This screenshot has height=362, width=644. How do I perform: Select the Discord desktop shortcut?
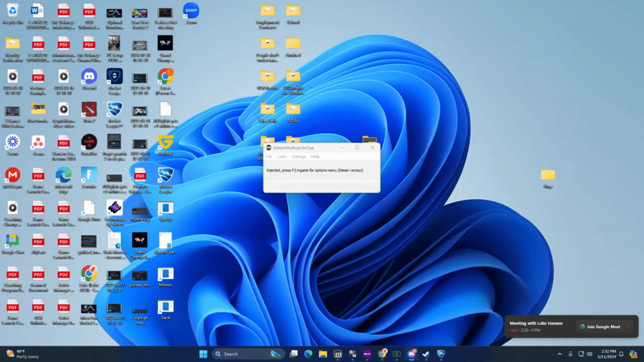[89, 80]
